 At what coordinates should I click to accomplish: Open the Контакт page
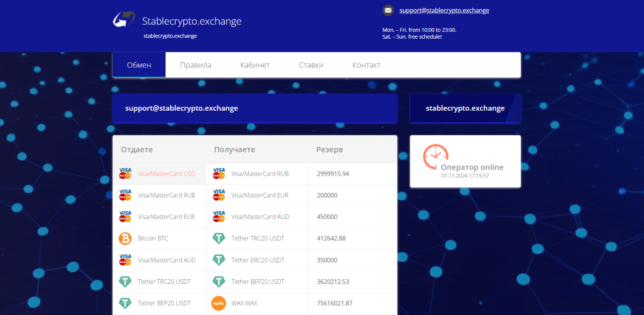[366, 64]
